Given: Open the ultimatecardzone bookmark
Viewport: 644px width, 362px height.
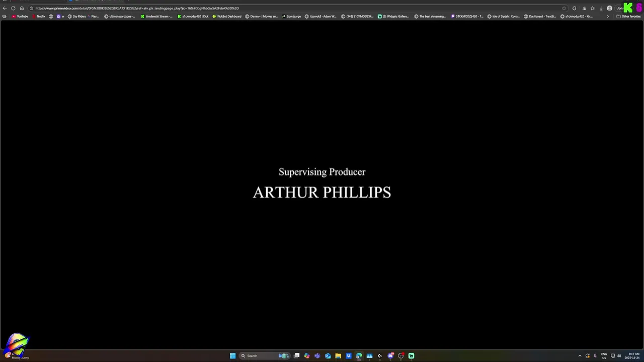Looking at the screenshot, I should (120, 16).
